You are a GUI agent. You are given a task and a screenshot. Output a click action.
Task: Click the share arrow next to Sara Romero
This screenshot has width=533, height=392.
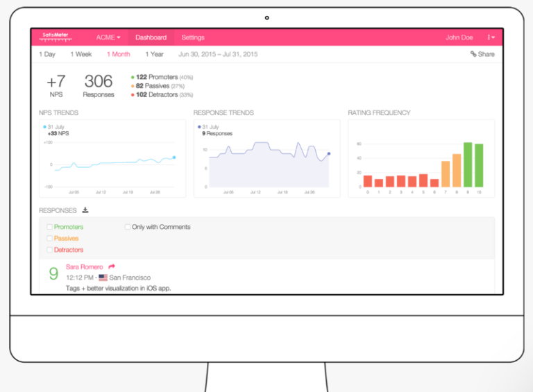point(112,266)
